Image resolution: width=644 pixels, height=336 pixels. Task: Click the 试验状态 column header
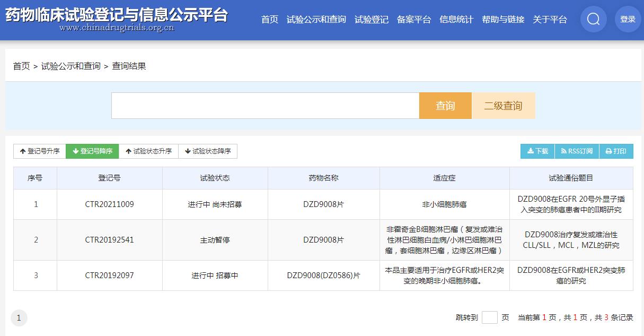[x=215, y=178]
